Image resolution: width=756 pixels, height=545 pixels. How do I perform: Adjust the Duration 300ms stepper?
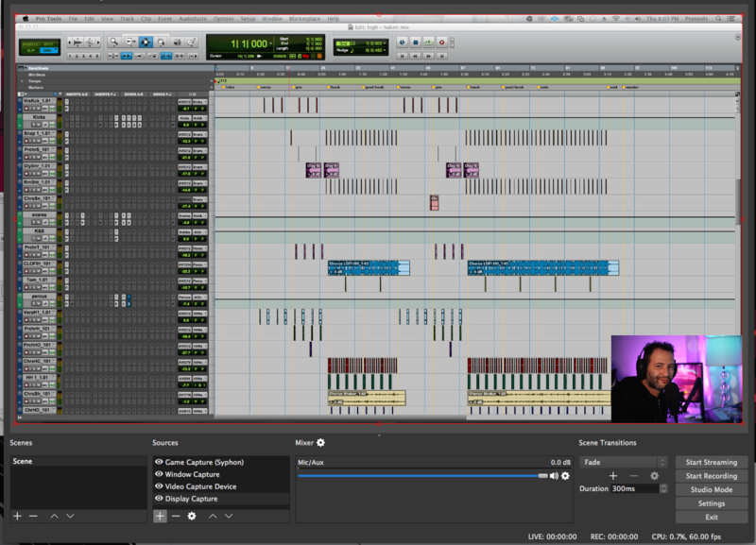(x=661, y=489)
